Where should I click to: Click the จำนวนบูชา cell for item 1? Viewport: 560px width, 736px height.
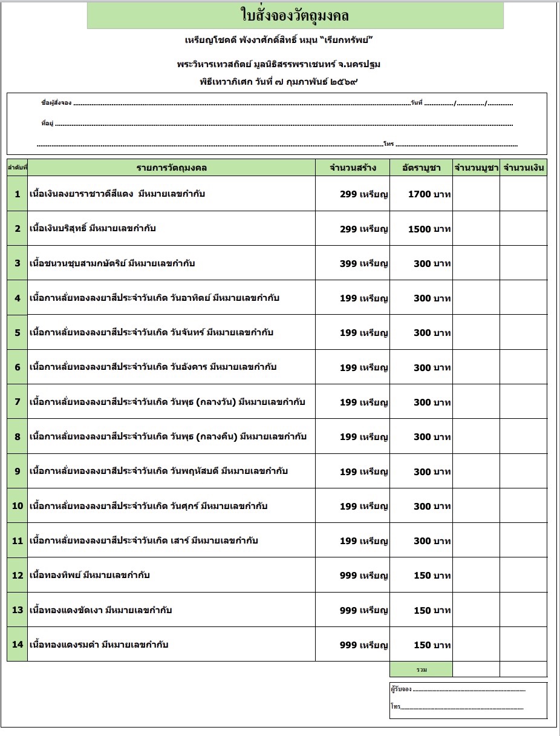point(476,194)
